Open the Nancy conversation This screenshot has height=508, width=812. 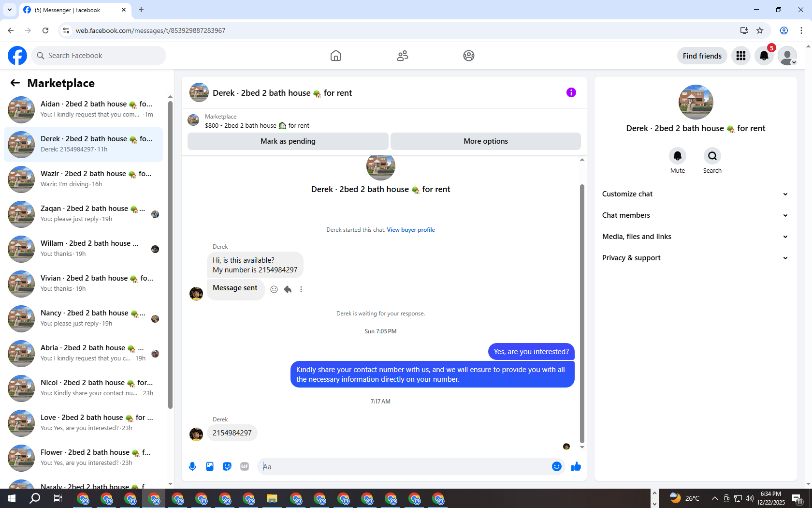tap(83, 318)
